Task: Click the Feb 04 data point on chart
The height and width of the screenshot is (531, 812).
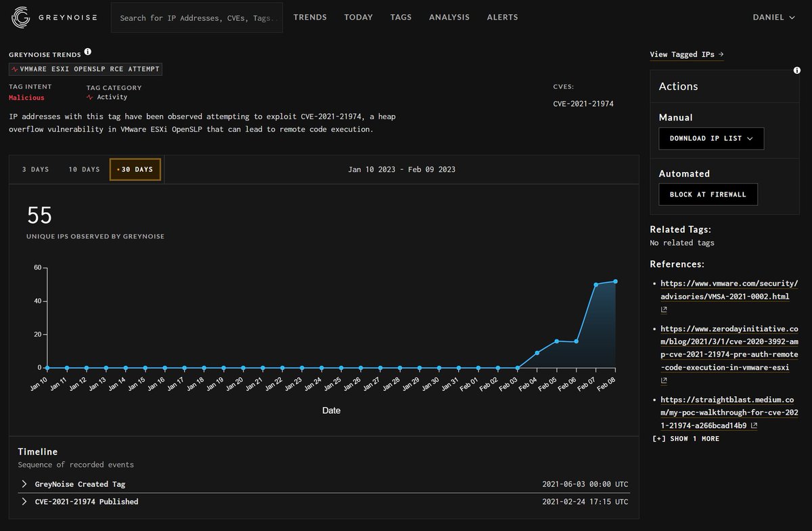Action: point(537,353)
